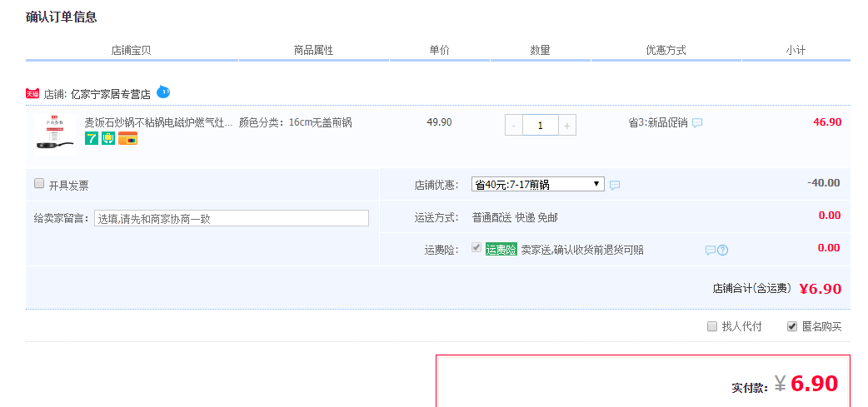Image resolution: width=868 pixels, height=407 pixels.
Task: Enable the 找人代付 checkbox
Action: [x=712, y=326]
